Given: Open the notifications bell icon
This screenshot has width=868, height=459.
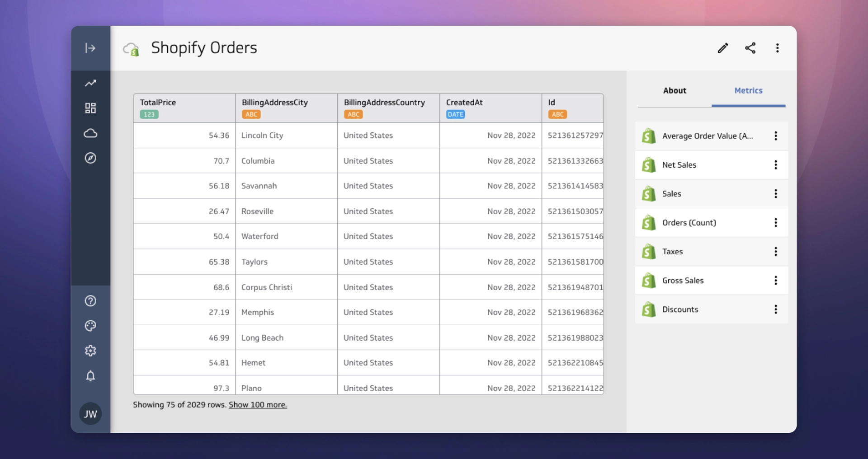Looking at the screenshot, I should (x=90, y=376).
